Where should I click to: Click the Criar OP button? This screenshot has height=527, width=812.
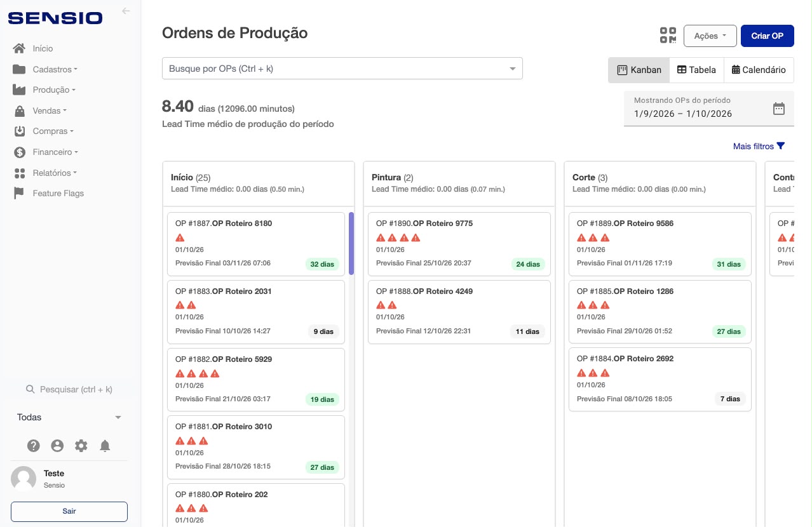point(767,36)
